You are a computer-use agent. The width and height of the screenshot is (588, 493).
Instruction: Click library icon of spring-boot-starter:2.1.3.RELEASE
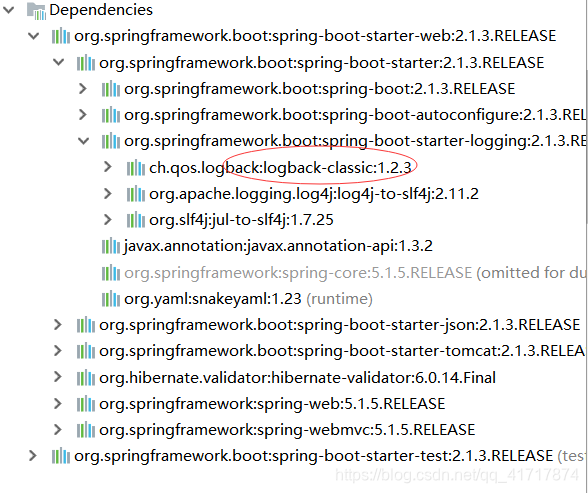click(86, 63)
